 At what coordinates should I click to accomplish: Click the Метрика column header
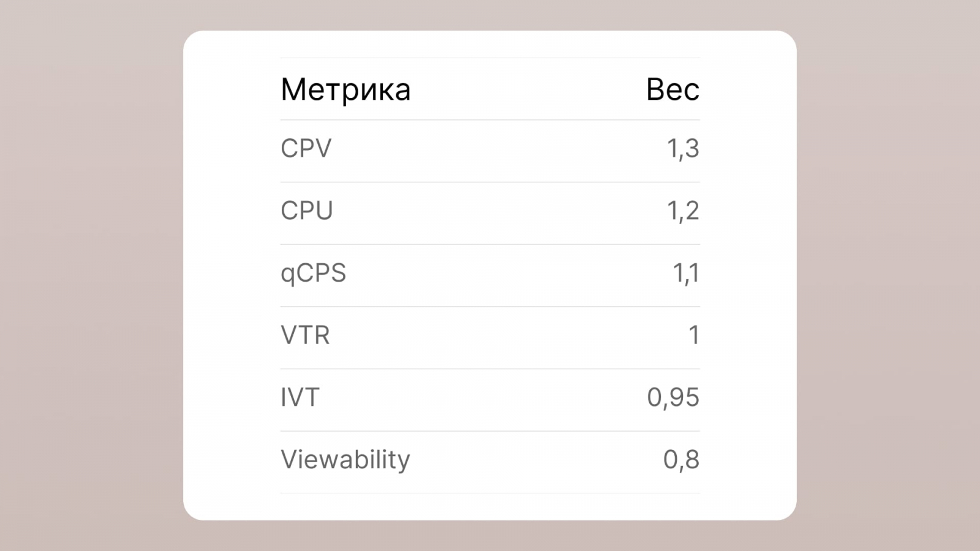click(345, 89)
